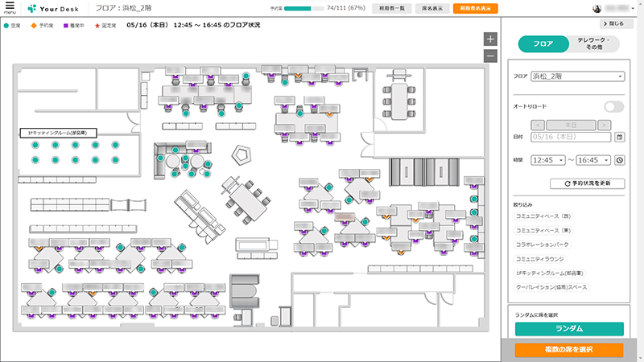
Task: Go to previous day arrow
Action: [x=538, y=125]
